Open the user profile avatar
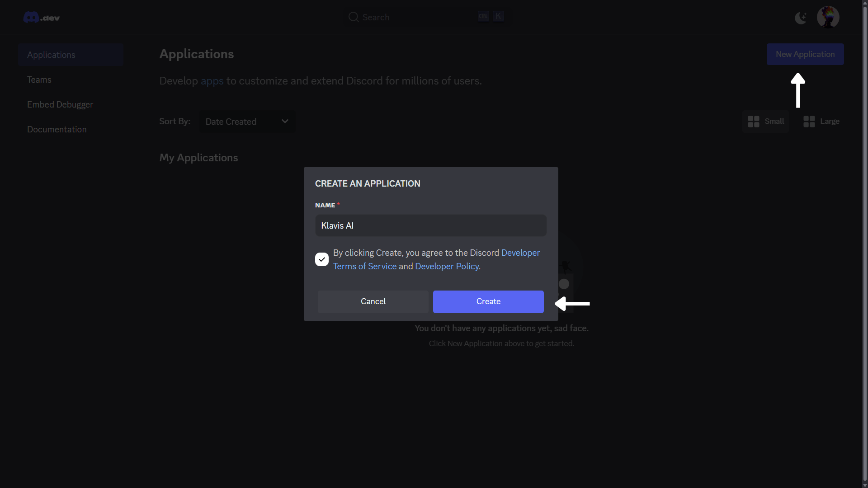The height and width of the screenshot is (488, 868). 828,18
